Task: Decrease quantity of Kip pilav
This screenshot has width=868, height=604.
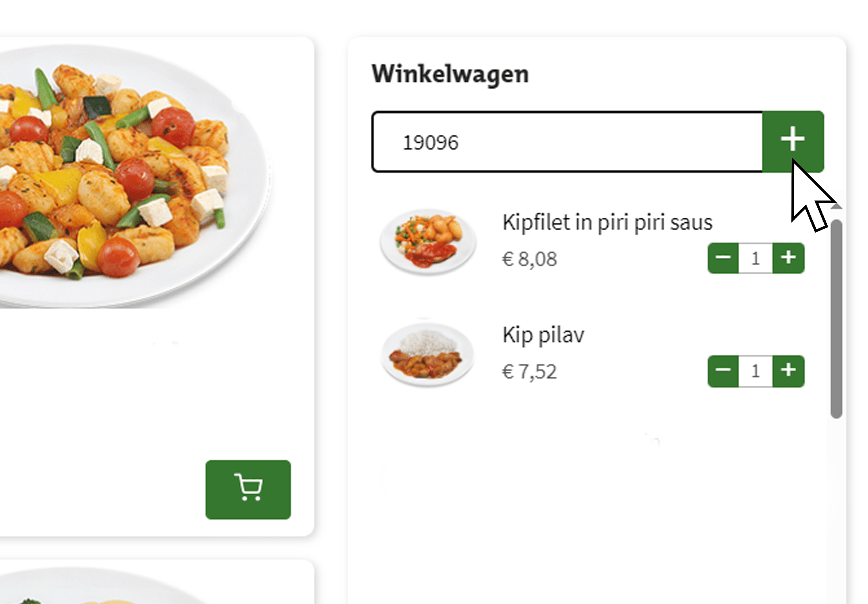Action: (724, 370)
